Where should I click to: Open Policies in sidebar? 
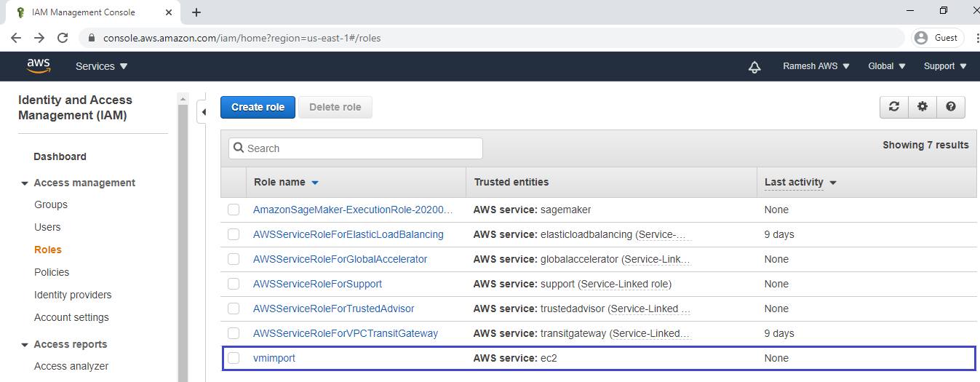pyautogui.click(x=52, y=272)
